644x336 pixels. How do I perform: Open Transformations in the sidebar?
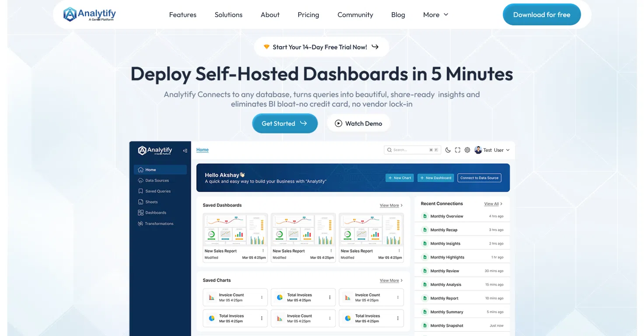(159, 224)
